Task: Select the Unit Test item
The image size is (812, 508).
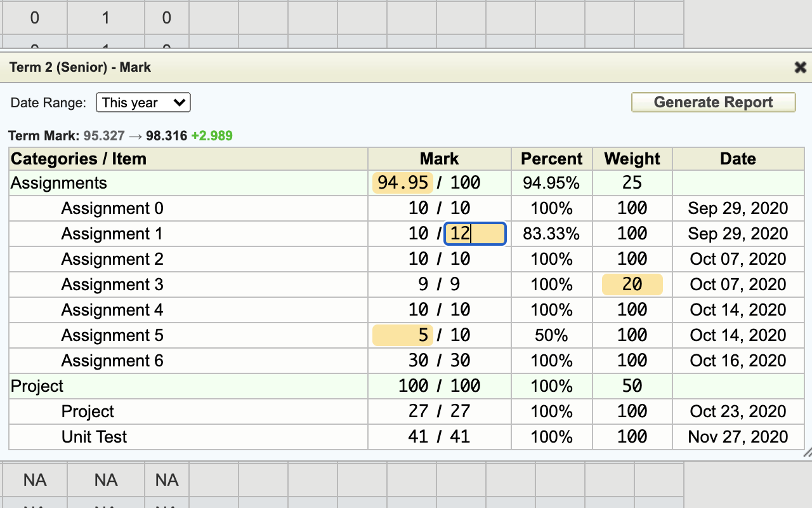Action: (x=94, y=437)
